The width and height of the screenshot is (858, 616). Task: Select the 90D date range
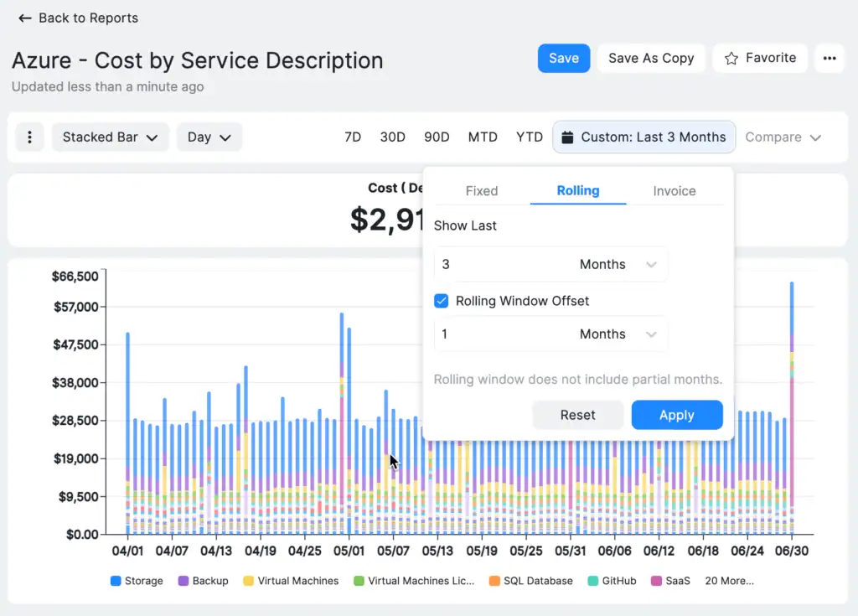coord(436,137)
